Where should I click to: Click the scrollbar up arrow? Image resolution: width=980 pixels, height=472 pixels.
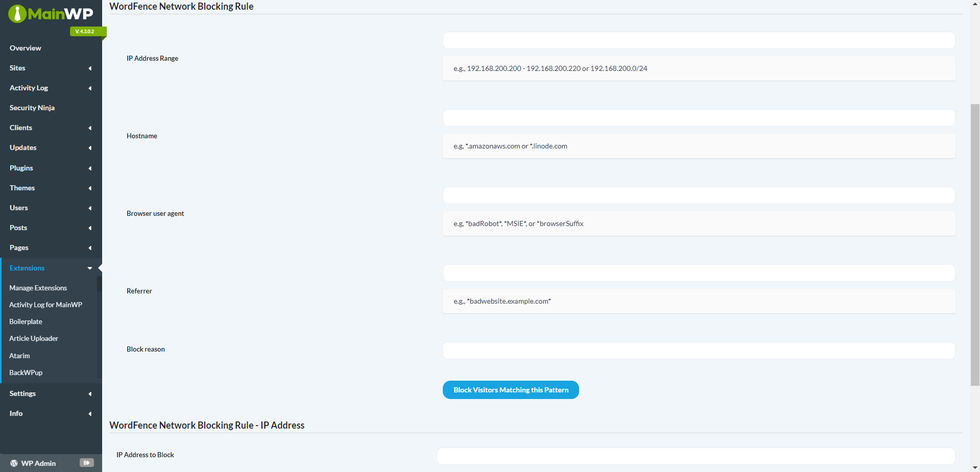(975, 4)
